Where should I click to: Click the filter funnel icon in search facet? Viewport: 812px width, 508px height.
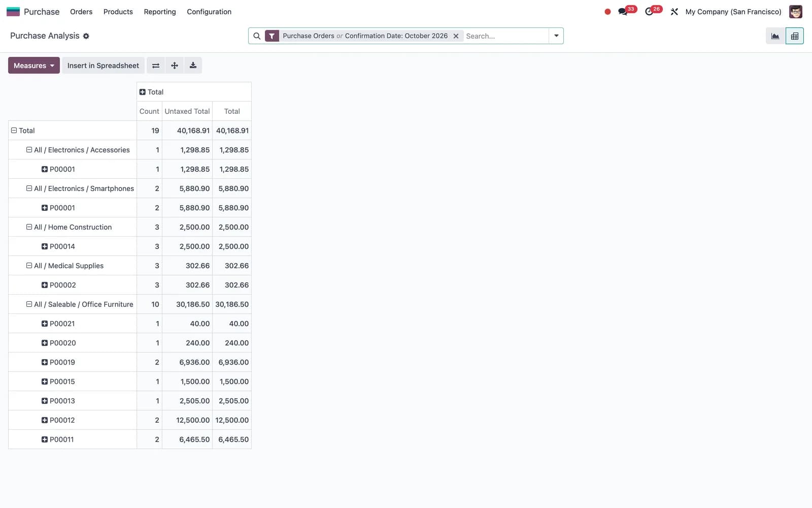click(x=272, y=36)
